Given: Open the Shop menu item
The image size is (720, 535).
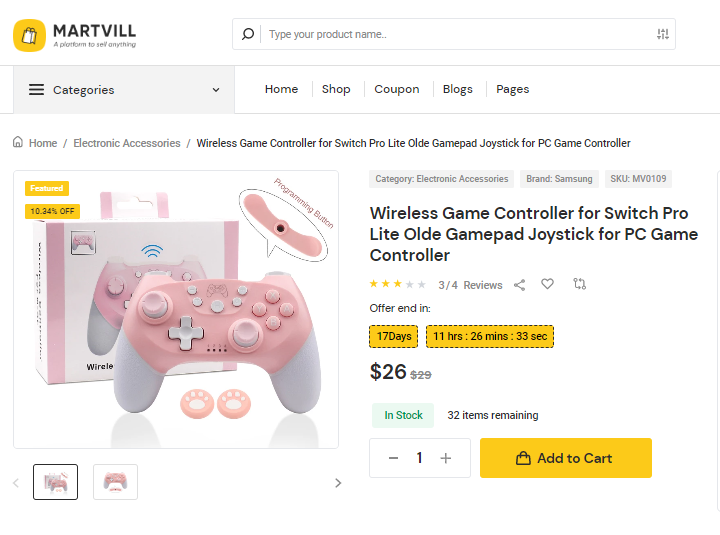Looking at the screenshot, I should click(336, 89).
